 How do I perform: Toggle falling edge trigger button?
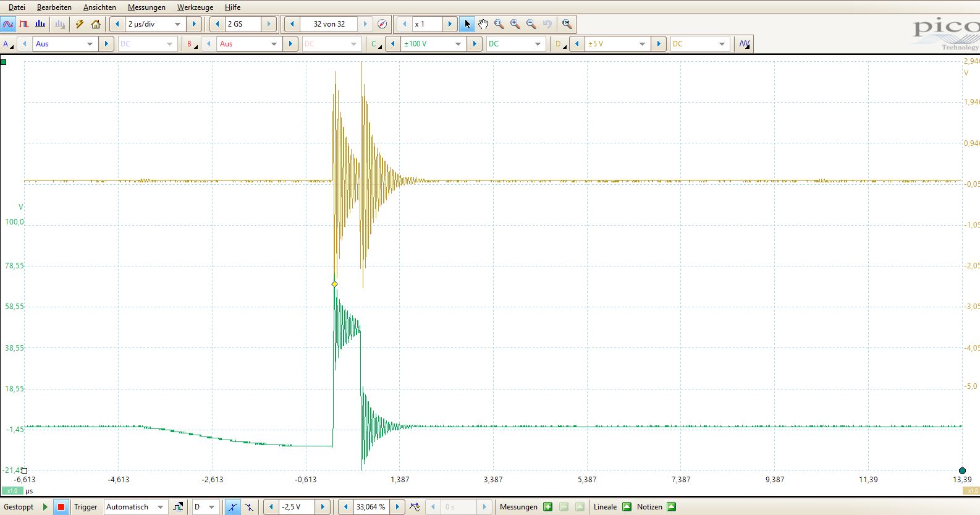click(248, 507)
